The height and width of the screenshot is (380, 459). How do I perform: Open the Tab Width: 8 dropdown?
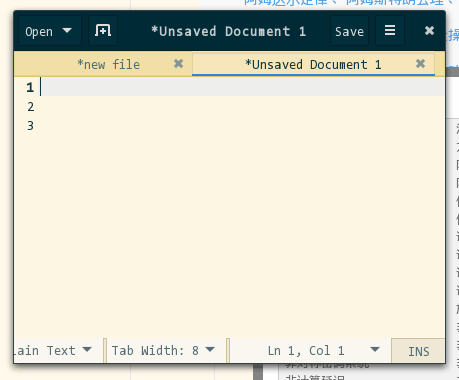tap(163, 350)
